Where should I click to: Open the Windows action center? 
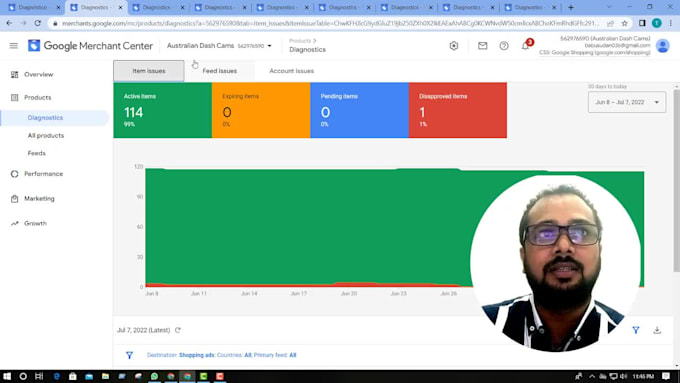point(666,376)
